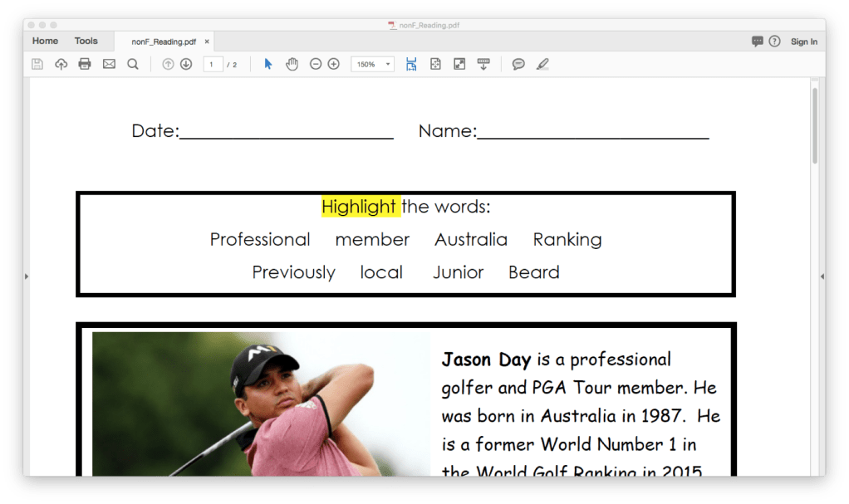Expand the left navigation pane arrow
The height and width of the screenshot is (504, 849).
click(27, 276)
